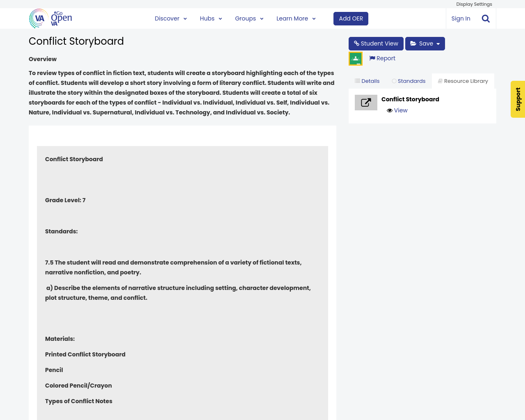Click the Add OER button
525x420 pixels.
pos(351,18)
